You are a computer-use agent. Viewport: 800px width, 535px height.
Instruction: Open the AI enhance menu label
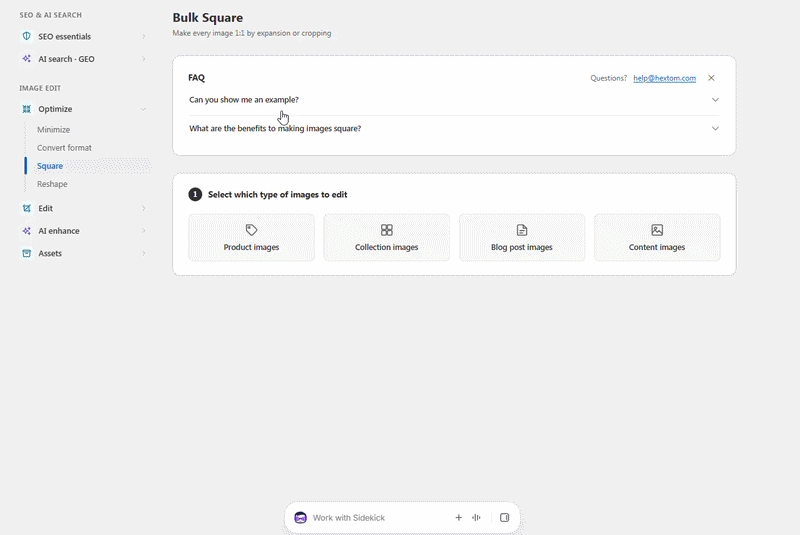(59, 231)
